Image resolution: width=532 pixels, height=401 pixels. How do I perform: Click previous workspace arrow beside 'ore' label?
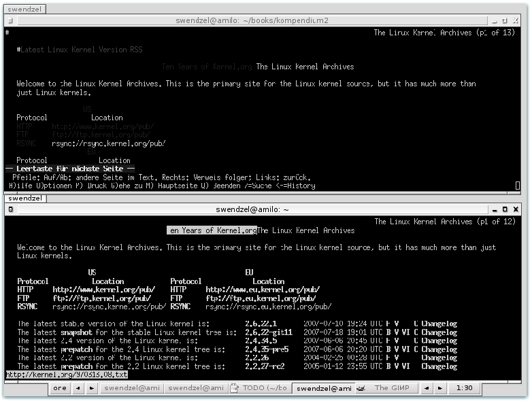pyautogui.click(x=78, y=388)
